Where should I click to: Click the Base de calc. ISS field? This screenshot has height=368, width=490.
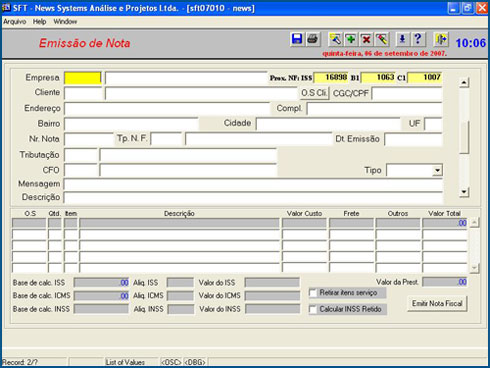pos(101,283)
